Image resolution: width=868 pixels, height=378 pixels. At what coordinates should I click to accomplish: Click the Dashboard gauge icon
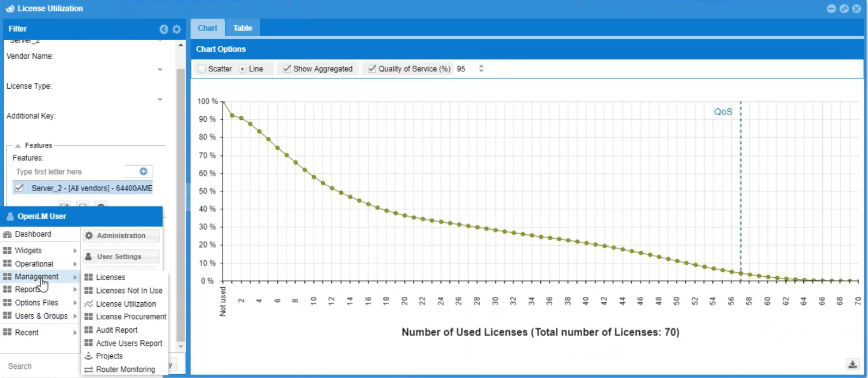(x=7, y=234)
